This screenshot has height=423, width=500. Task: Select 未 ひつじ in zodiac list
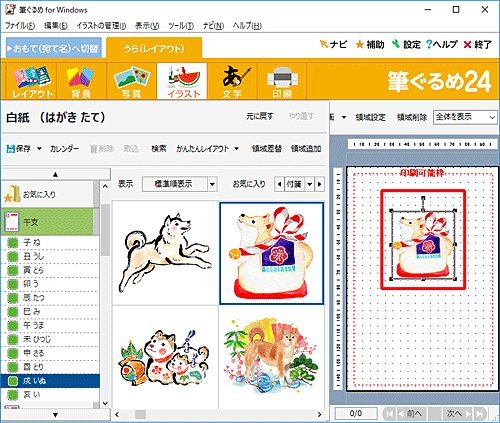point(50,339)
